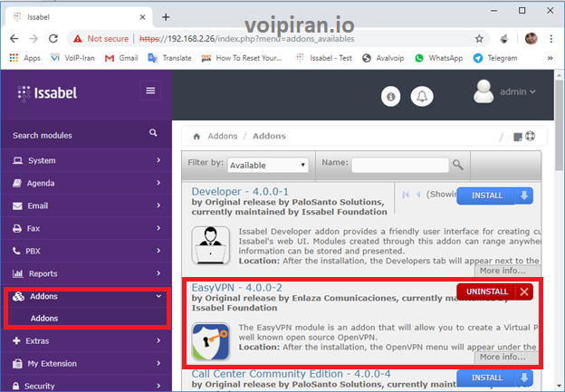
Task: Click the Chrome profile avatar
Action: (531, 39)
